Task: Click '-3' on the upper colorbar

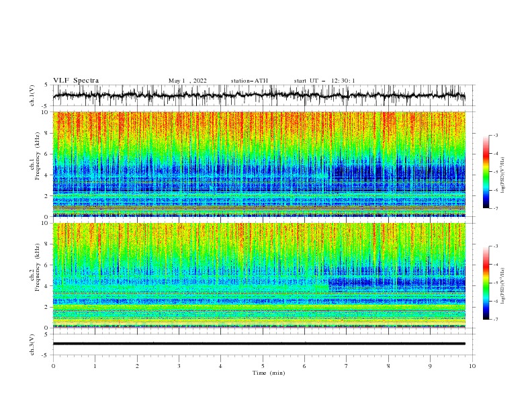Action: (x=495, y=136)
